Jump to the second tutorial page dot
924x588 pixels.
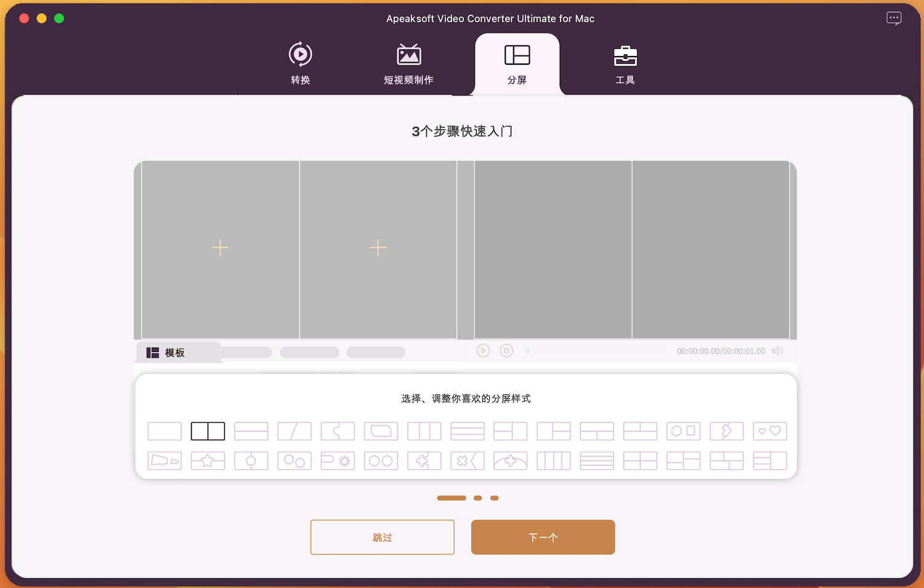[477, 498]
